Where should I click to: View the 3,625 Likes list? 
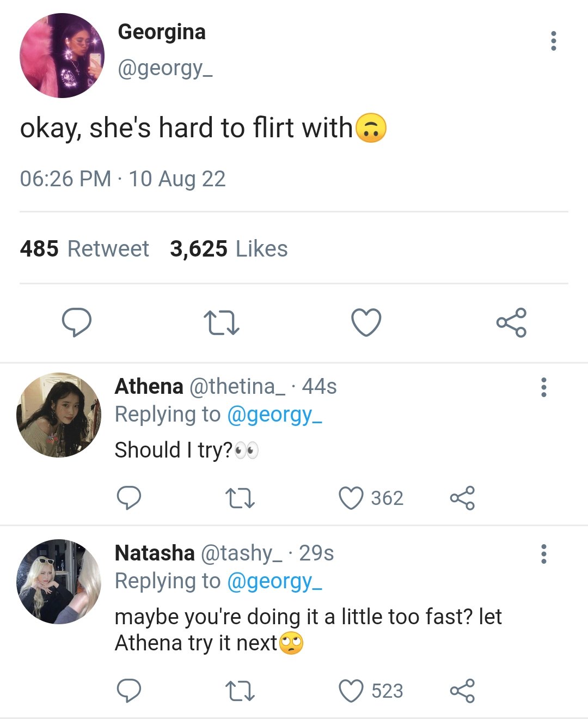click(x=229, y=249)
